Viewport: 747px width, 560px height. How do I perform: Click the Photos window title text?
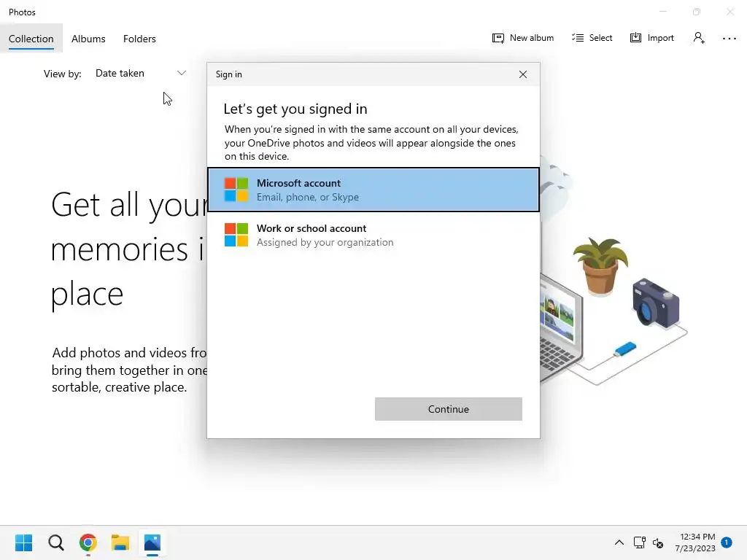(22, 12)
